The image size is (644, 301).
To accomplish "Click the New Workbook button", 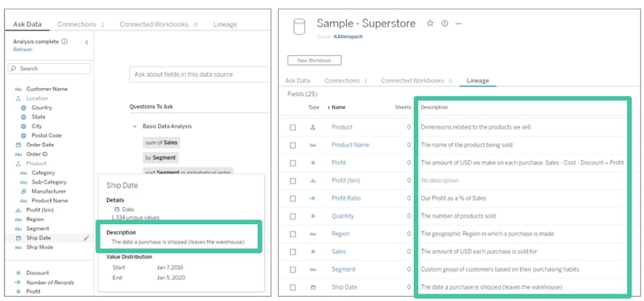I will click(x=314, y=61).
